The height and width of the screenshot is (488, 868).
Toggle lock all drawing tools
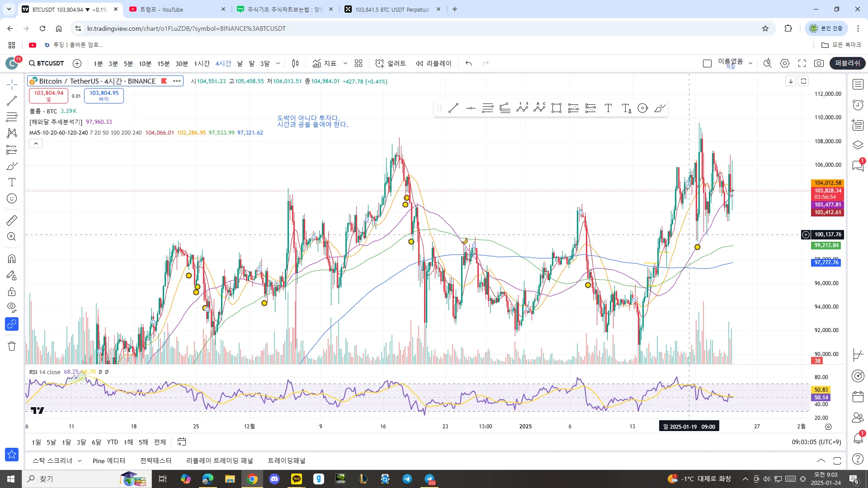12,291
